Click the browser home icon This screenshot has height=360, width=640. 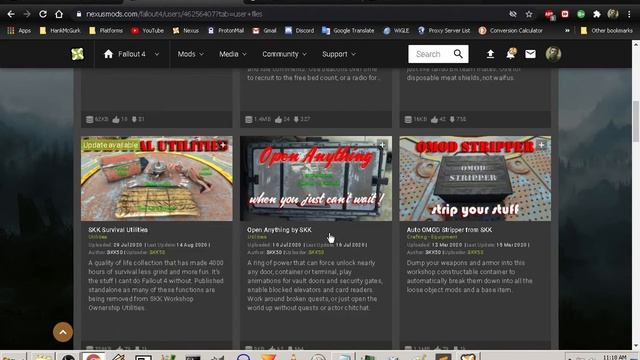(x=59, y=14)
